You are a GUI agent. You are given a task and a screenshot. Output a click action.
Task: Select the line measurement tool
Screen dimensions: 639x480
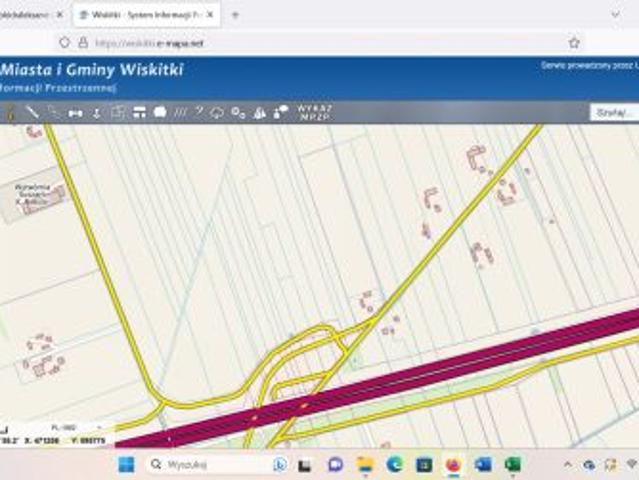click(x=32, y=112)
